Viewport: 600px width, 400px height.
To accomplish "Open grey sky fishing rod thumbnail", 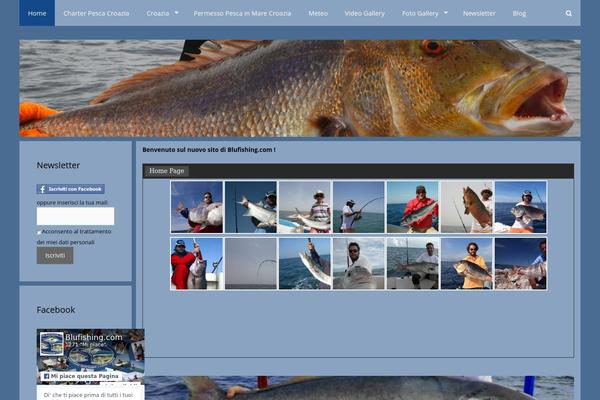I will [x=251, y=264].
